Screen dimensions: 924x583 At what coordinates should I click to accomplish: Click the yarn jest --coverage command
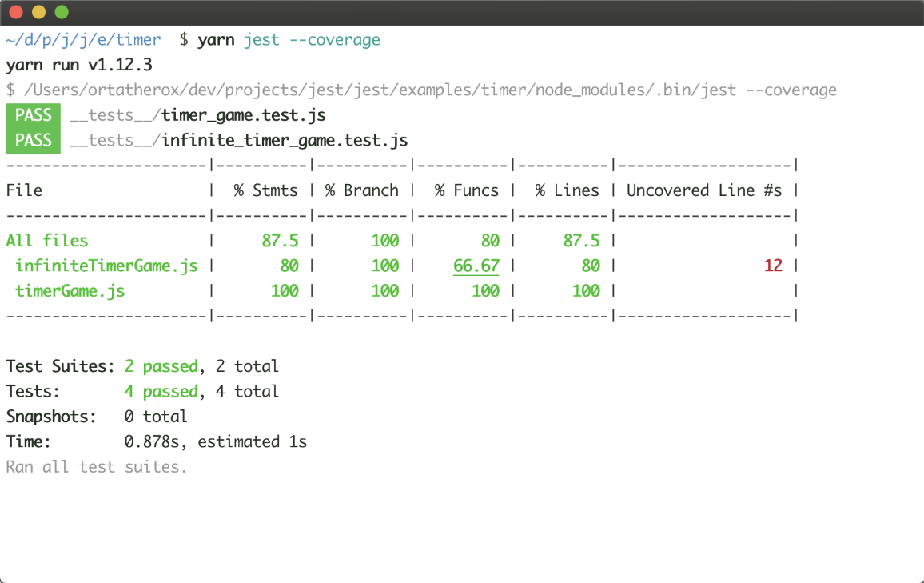[289, 39]
